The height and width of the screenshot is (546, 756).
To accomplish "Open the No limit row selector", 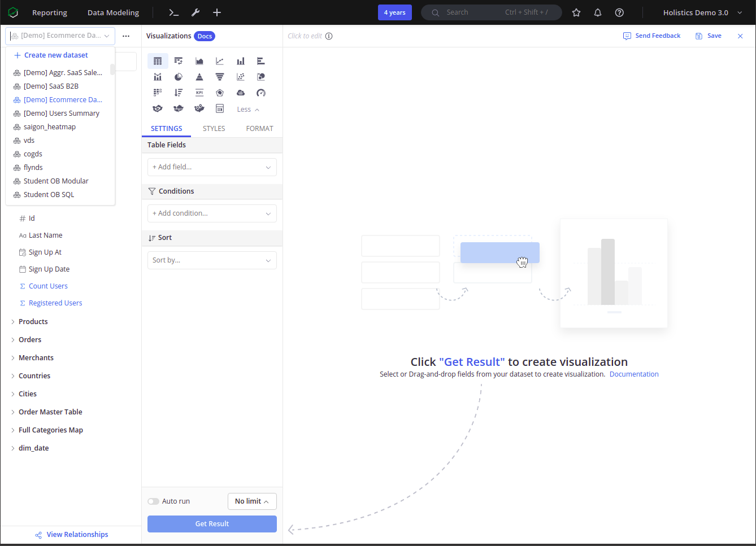I will tap(252, 501).
